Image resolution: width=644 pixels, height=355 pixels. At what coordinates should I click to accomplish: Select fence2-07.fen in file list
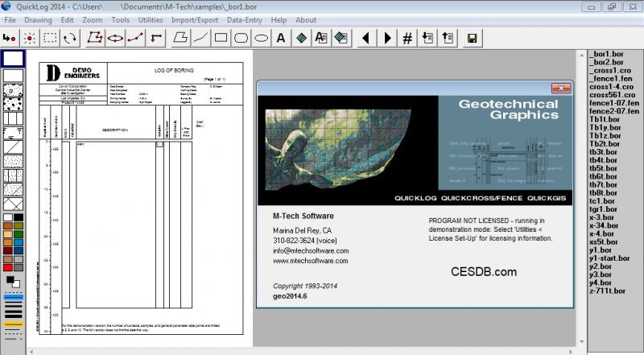(x=614, y=111)
